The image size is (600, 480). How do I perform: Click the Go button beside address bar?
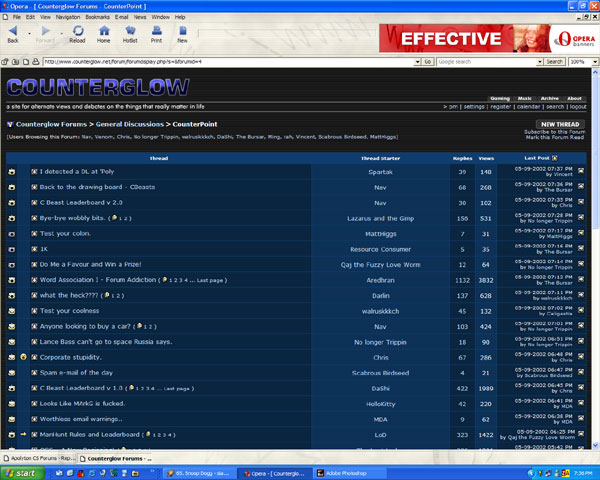click(x=427, y=61)
